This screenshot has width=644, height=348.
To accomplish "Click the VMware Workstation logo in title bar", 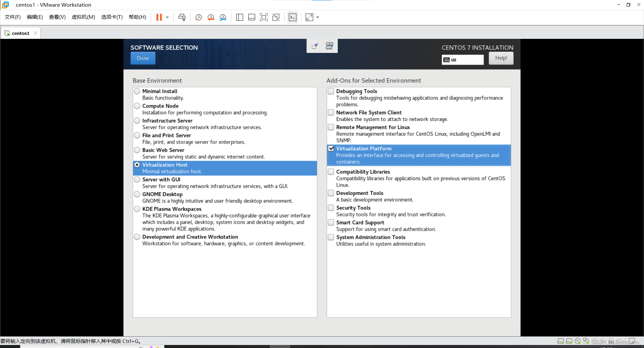I will click(x=5, y=5).
